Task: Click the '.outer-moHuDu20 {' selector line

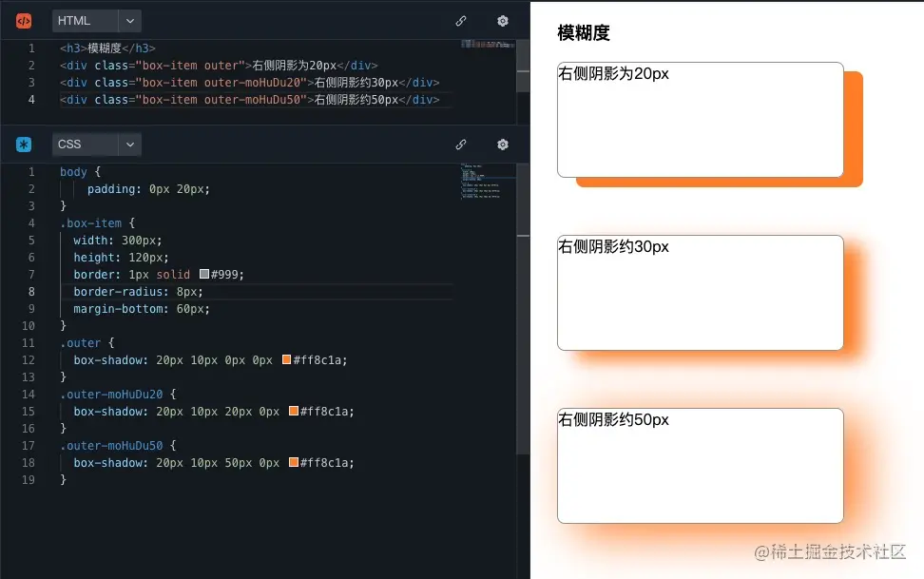Action: pos(118,395)
